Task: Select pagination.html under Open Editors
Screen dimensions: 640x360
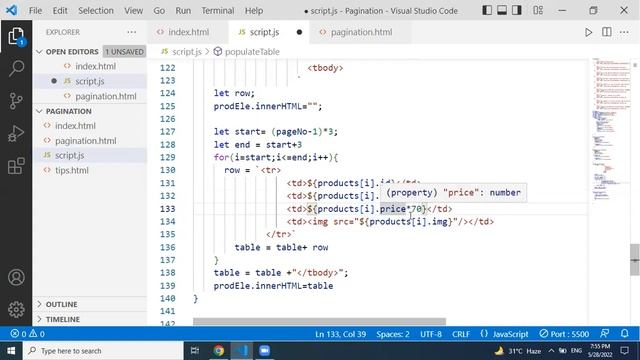Action: click(90, 96)
